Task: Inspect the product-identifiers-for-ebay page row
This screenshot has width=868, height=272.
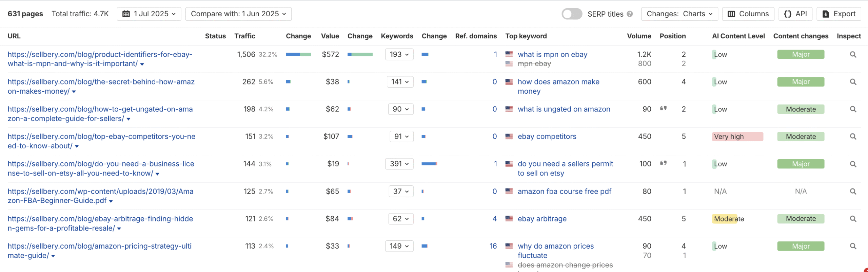Action: 853,55
